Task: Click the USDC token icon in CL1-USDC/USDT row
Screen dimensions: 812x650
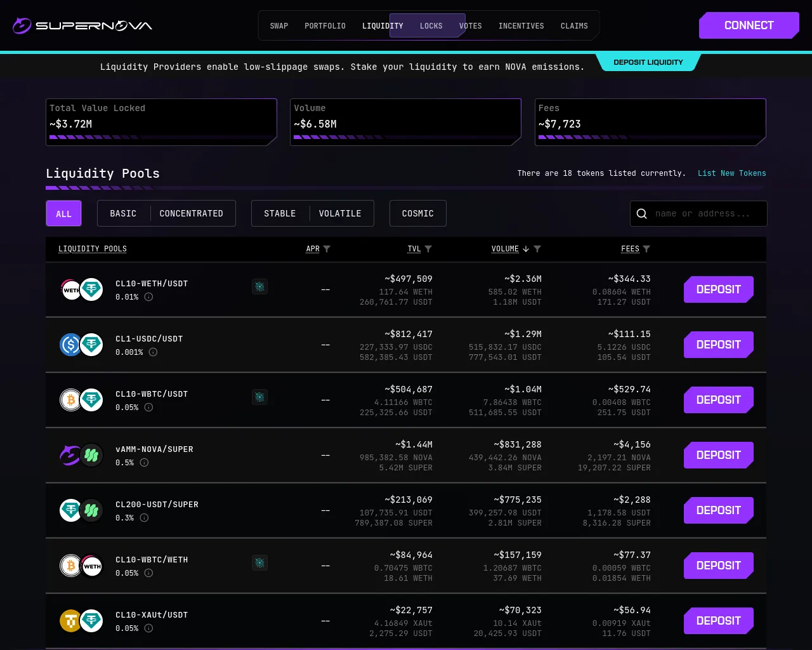Action: pyautogui.click(x=70, y=345)
